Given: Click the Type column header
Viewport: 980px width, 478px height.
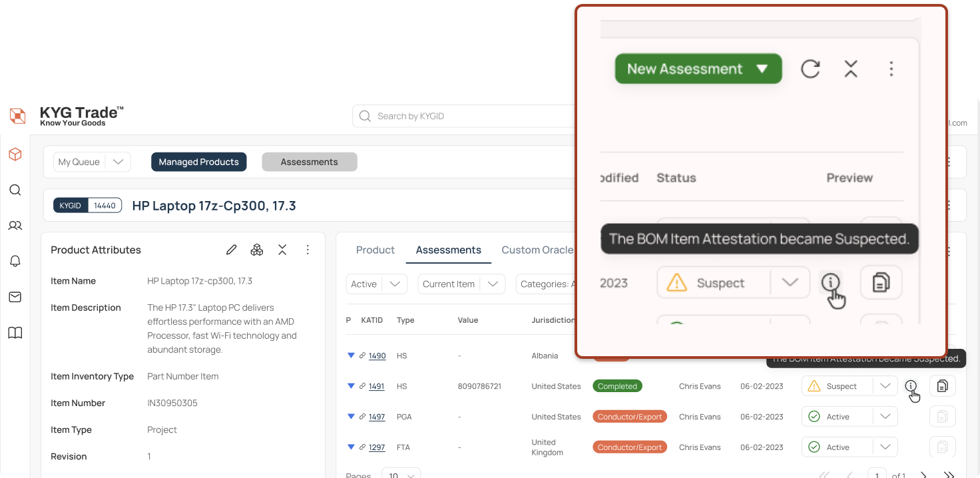Looking at the screenshot, I should pos(405,320).
